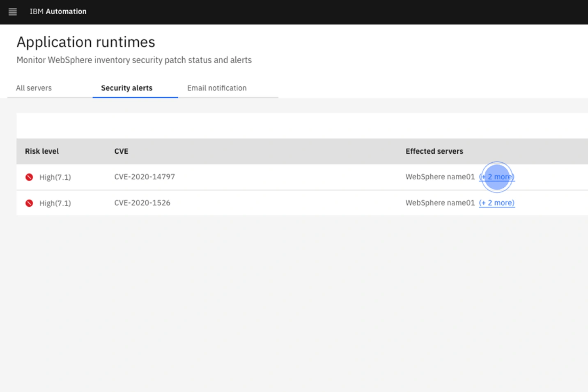Click the CVE column header
This screenshot has width=588, height=392.
coord(121,151)
